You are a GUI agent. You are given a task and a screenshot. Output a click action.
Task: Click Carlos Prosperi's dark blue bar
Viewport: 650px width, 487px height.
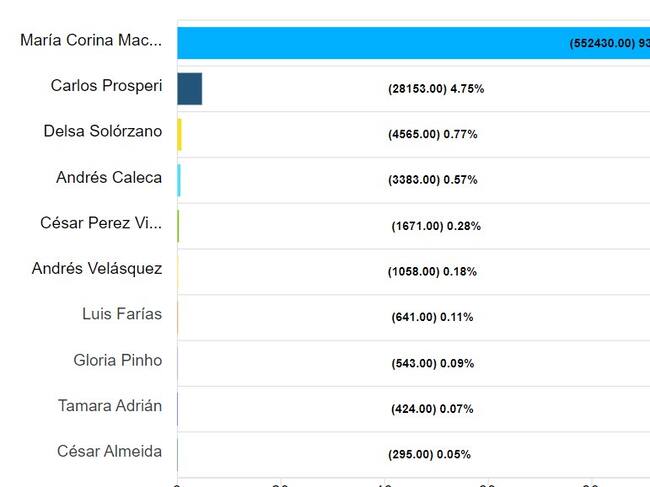coord(190,89)
